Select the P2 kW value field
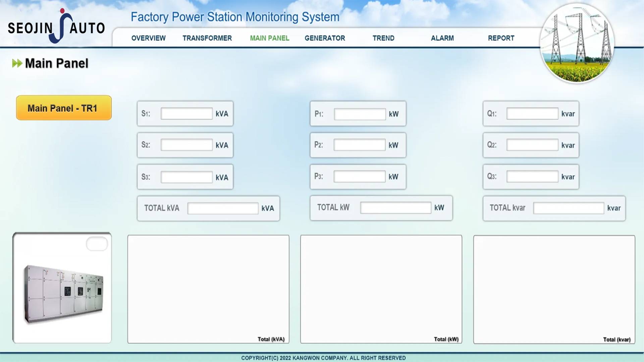 359,145
